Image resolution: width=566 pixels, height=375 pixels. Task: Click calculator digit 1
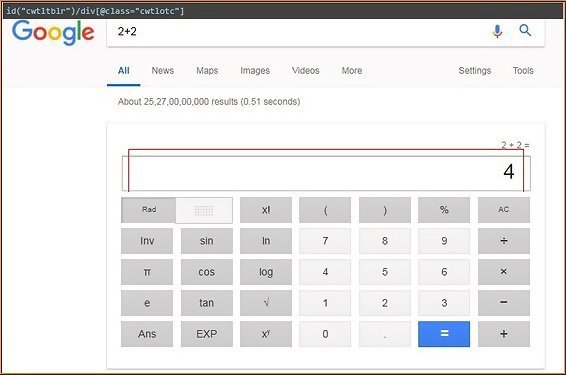click(x=325, y=303)
